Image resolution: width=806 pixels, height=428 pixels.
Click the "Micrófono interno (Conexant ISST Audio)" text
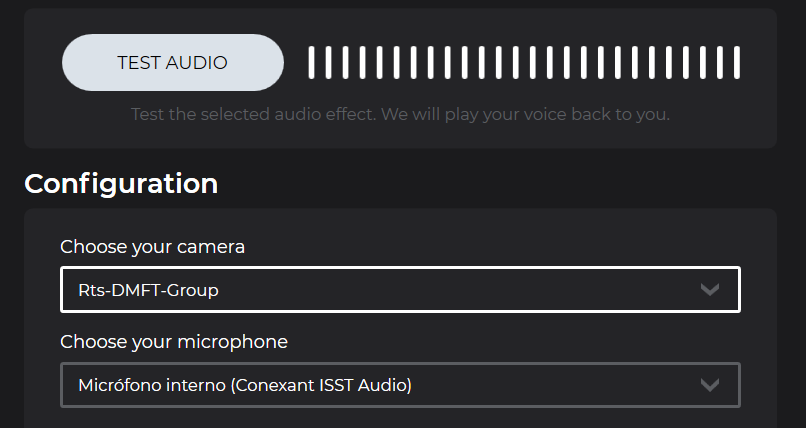(x=245, y=385)
